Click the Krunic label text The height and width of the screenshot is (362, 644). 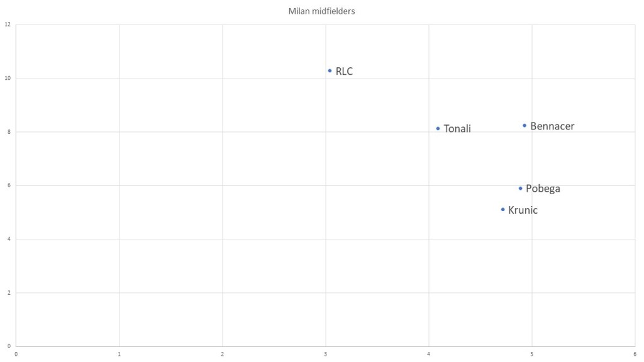[523, 210]
